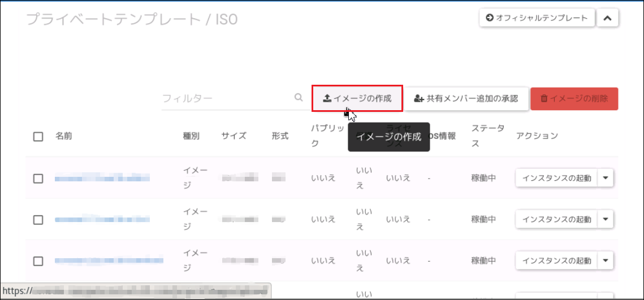Check the first image row checkbox
644x300 pixels.
(x=38, y=179)
